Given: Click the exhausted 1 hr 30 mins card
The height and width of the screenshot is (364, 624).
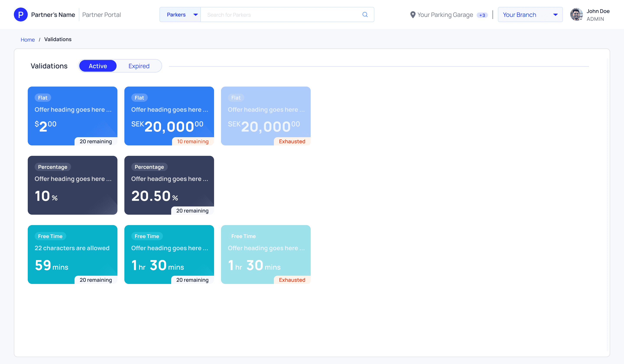Looking at the screenshot, I should [265, 254].
